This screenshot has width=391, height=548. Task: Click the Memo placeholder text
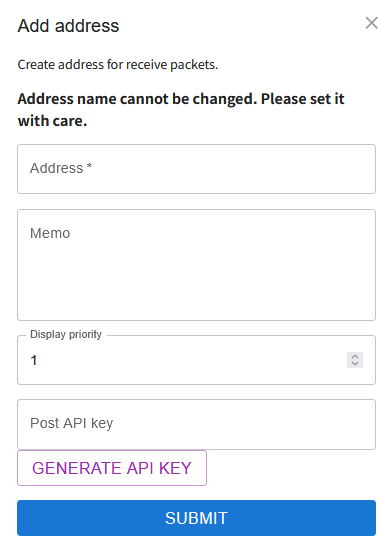click(50, 233)
